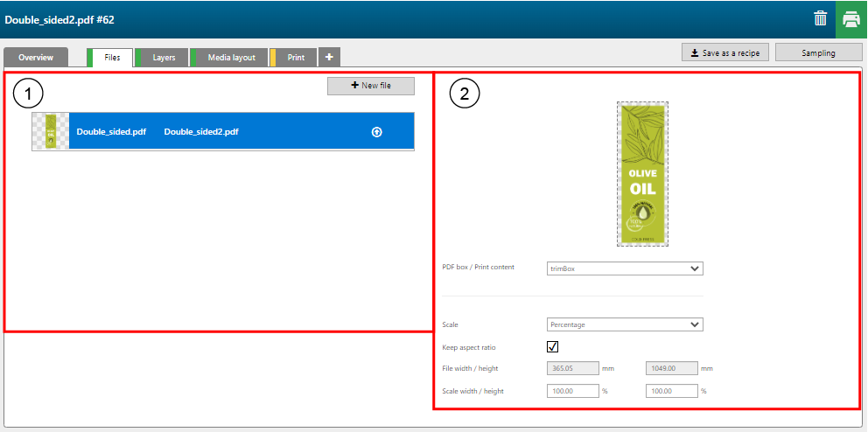This screenshot has height=432, width=868.
Task: Switch to the Overview tab
Action: (x=36, y=58)
